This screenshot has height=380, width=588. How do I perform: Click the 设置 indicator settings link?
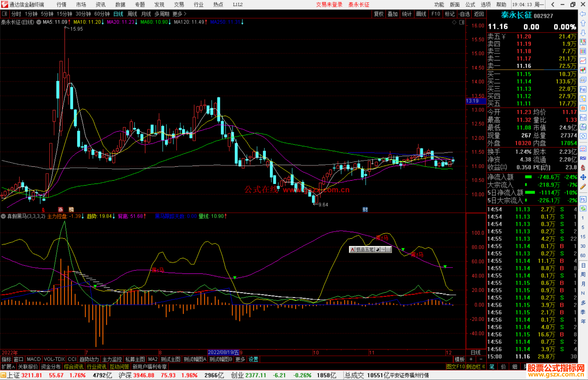(253, 359)
